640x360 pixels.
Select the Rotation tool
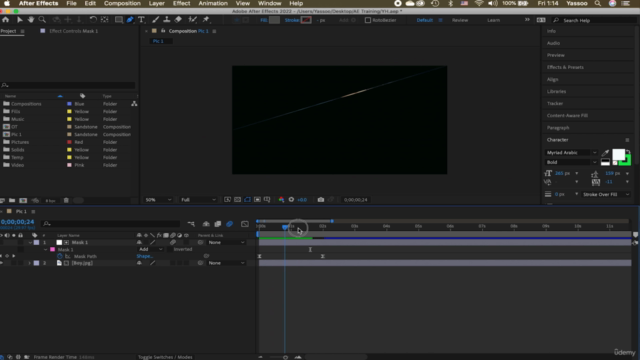(93, 20)
